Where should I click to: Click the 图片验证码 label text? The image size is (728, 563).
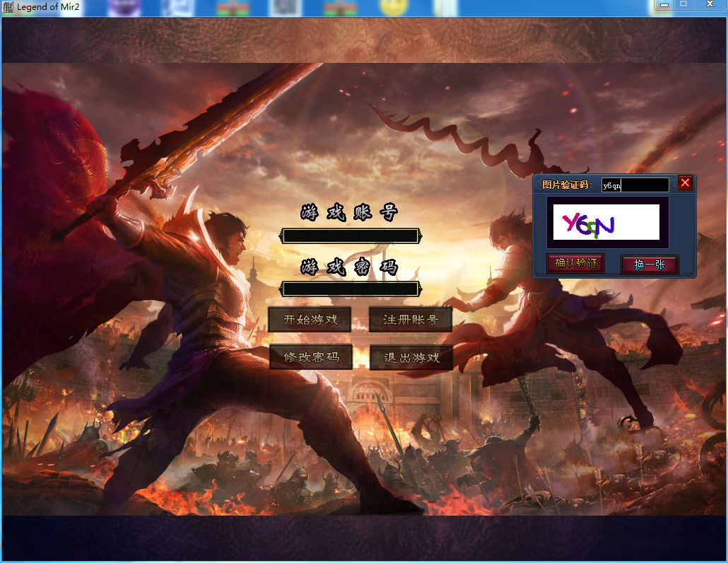click(567, 185)
